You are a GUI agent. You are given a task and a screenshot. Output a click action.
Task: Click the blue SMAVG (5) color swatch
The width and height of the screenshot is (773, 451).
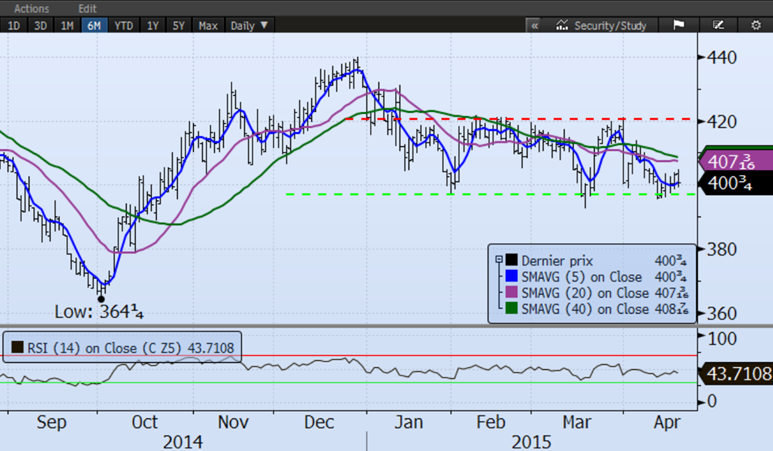point(513,276)
